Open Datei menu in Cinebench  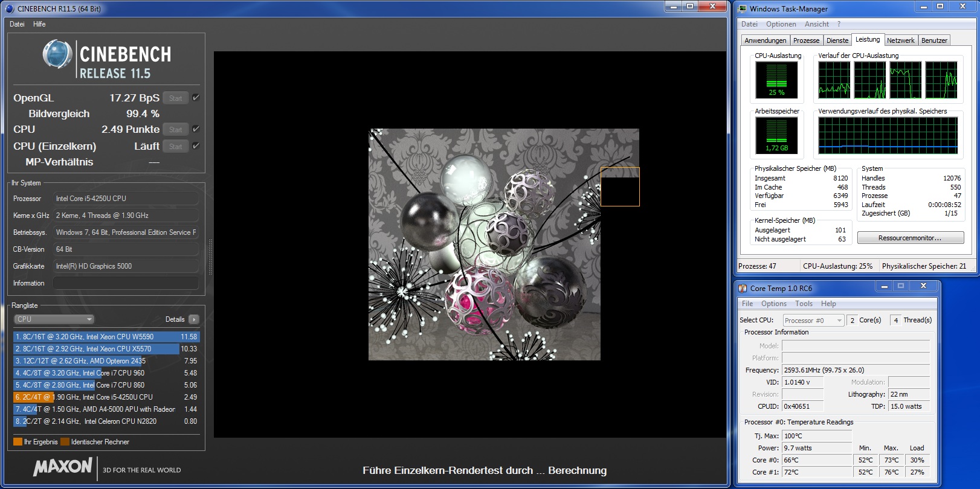[17, 24]
